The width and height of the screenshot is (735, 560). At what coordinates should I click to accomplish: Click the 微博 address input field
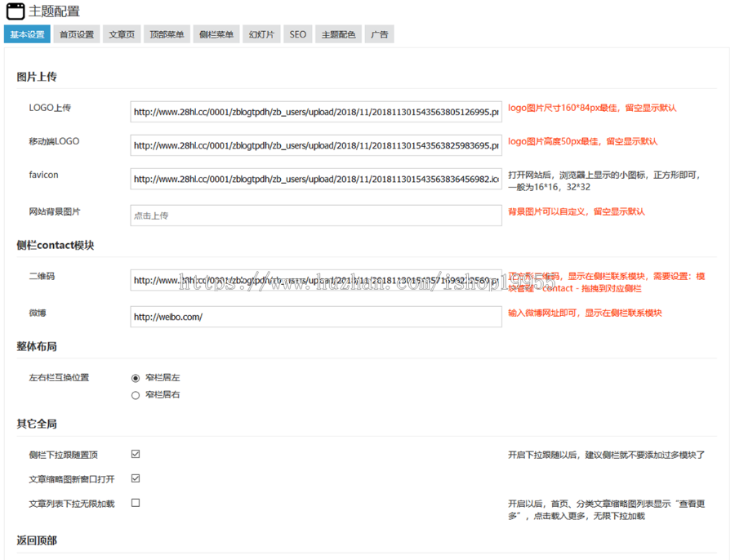tap(315, 317)
